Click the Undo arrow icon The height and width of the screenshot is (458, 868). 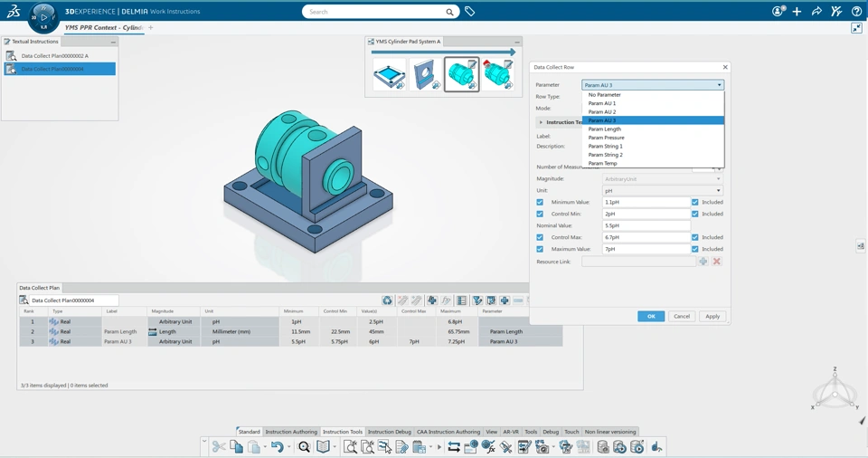click(x=278, y=446)
